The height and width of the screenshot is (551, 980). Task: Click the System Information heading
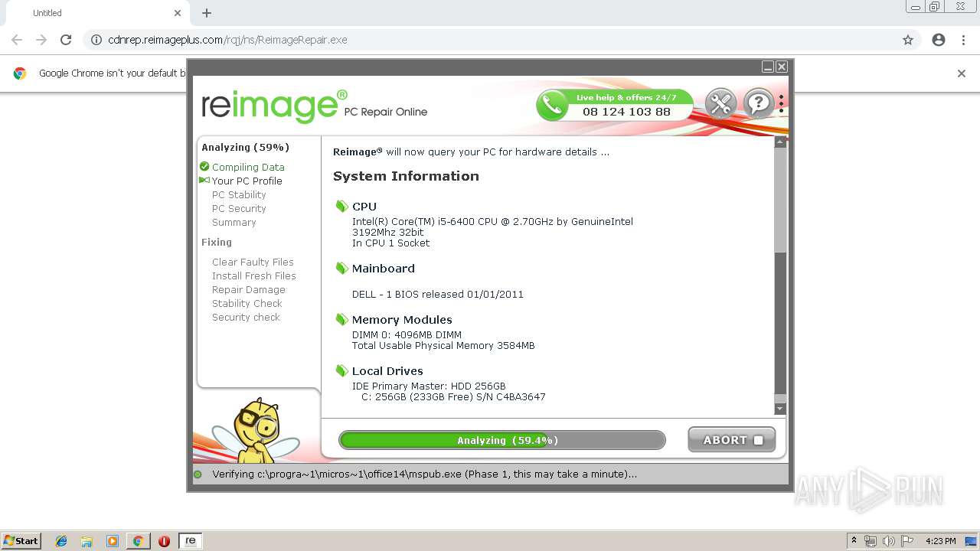[x=406, y=176]
